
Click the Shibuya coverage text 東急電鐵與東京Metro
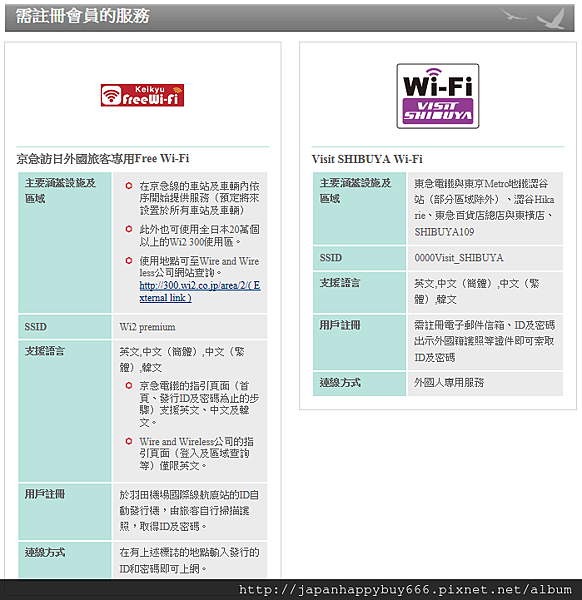point(484,207)
